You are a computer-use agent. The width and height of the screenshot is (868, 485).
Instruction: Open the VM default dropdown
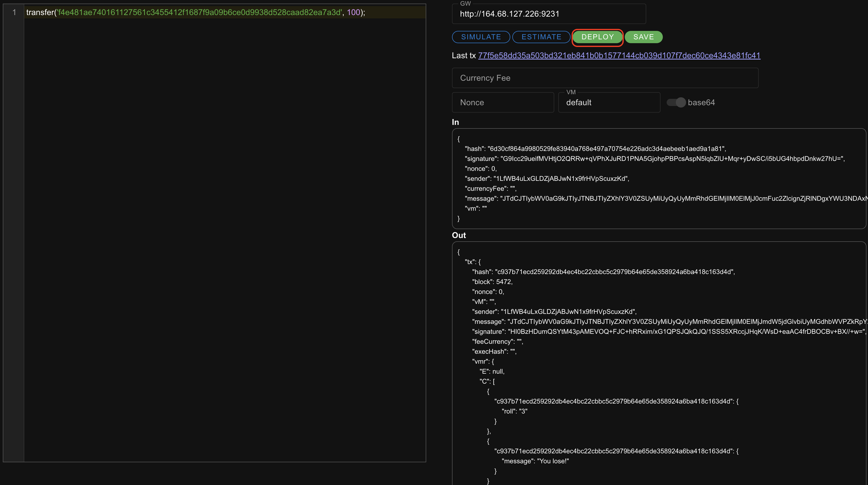click(x=609, y=102)
